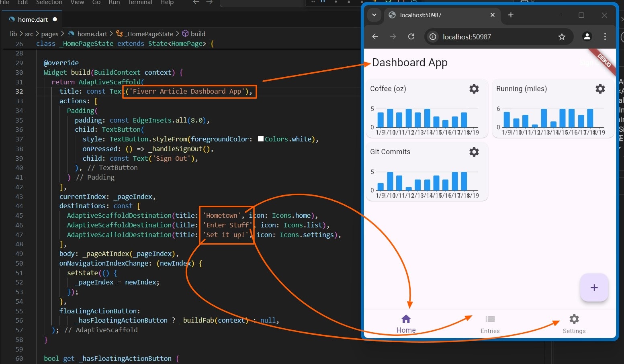
Task: Open the _HomePageState breadcrumb segment
Action: point(149,34)
